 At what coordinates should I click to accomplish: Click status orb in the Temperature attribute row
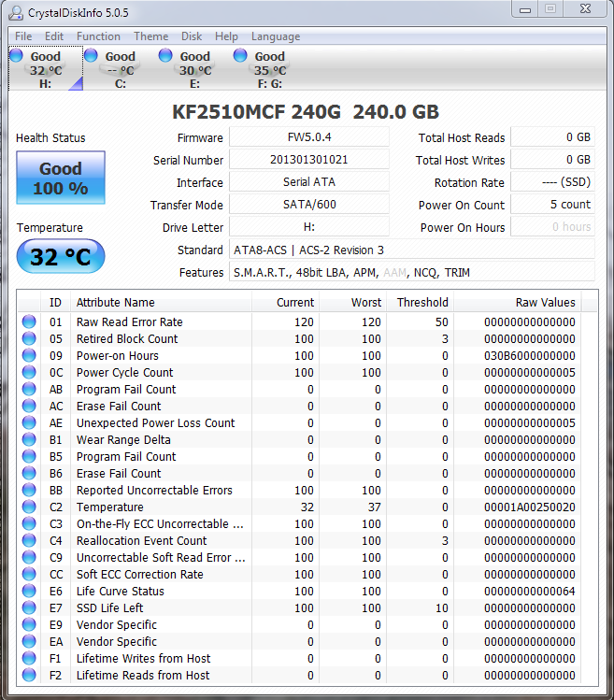tap(30, 507)
